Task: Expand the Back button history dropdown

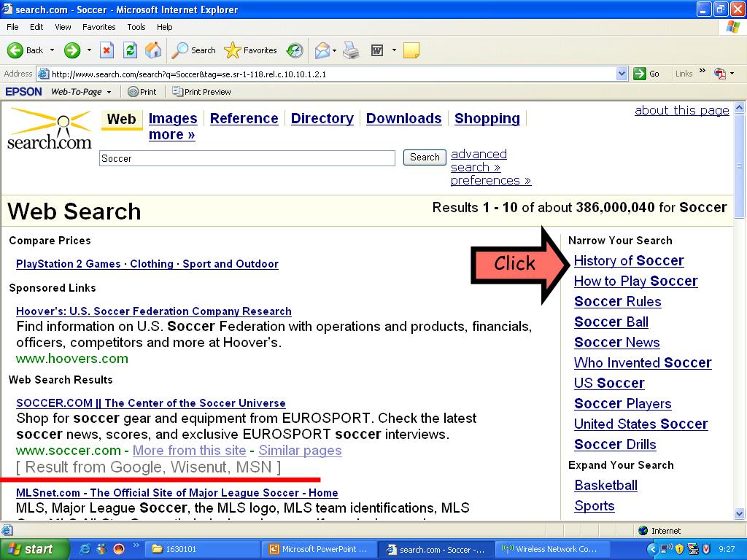Action: point(52,50)
